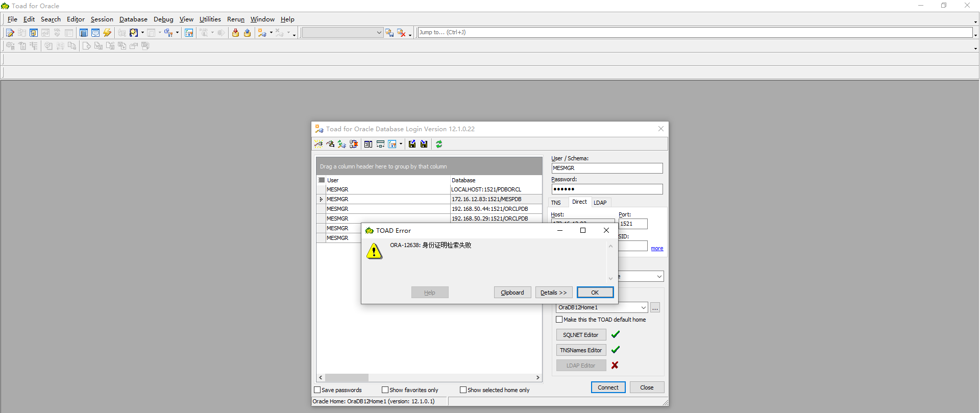The height and width of the screenshot is (413, 980).
Task: Select the LOCALHOST:1521/PDBORCL connection row
Action: [429, 189]
